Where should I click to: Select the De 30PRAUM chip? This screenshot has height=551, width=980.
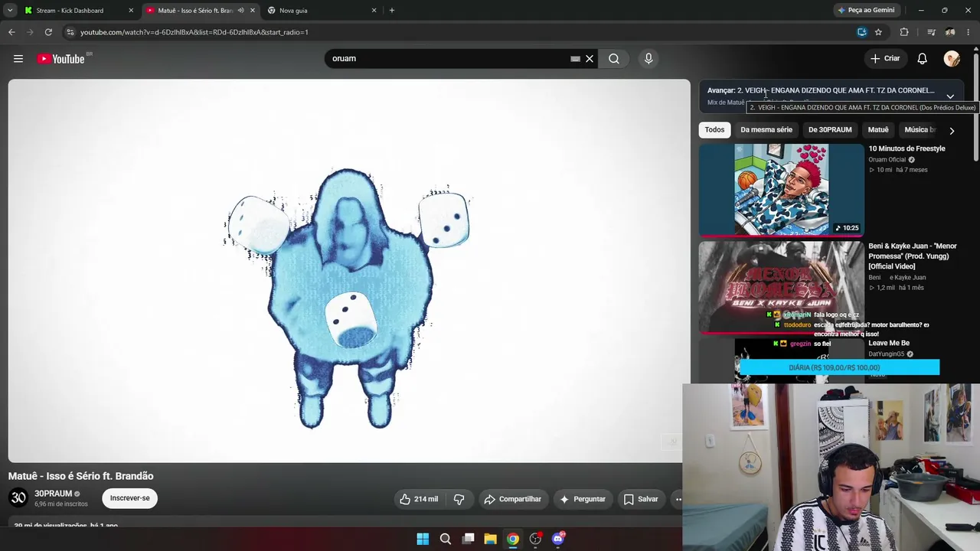click(830, 130)
